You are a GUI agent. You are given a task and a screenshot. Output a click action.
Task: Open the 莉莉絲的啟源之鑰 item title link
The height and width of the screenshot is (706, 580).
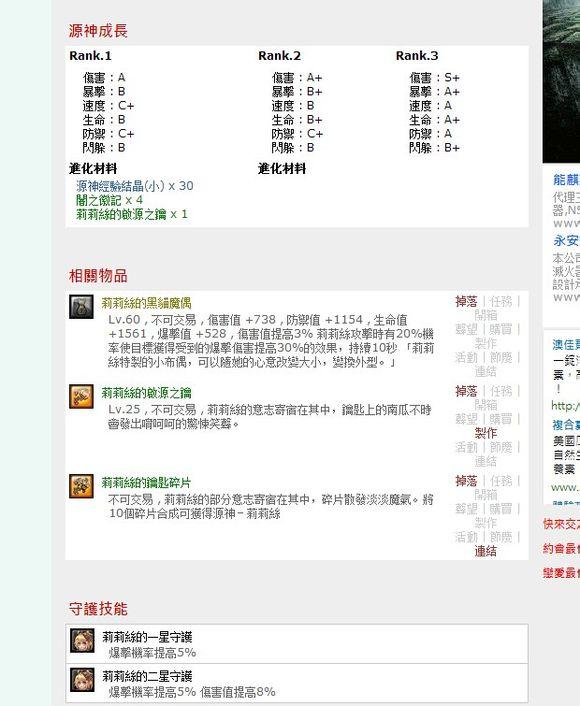pos(146,393)
